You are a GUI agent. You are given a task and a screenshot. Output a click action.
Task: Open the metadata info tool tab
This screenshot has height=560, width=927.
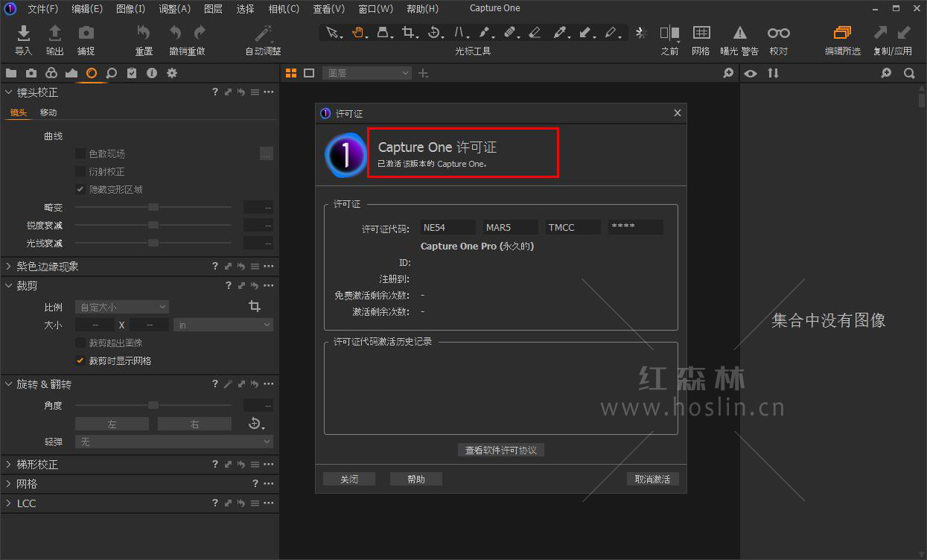[152, 73]
